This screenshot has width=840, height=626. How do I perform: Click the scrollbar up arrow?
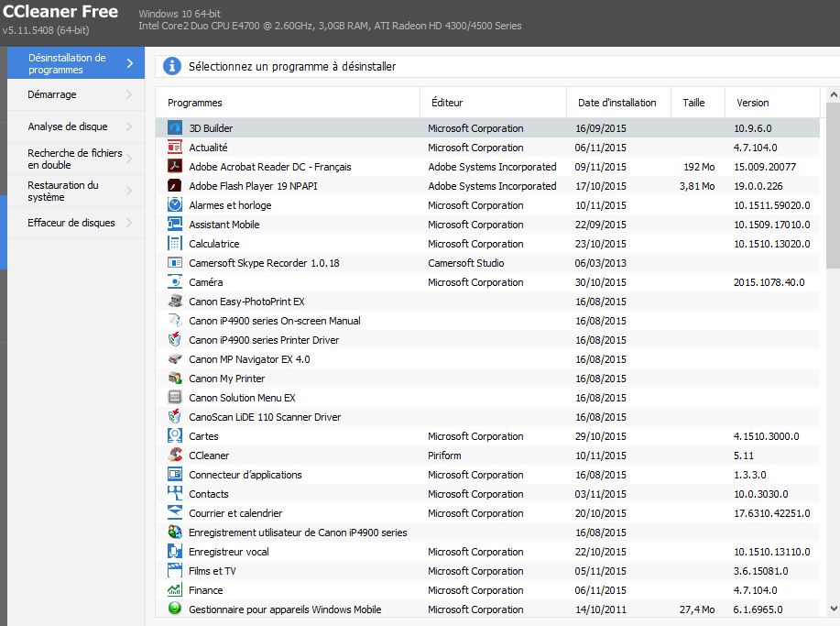click(834, 95)
